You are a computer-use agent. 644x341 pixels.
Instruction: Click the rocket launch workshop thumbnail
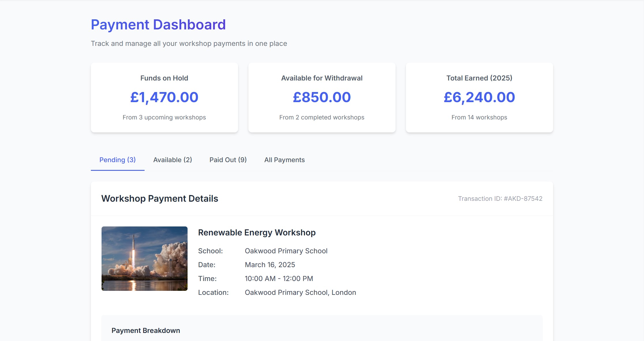tap(145, 258)
